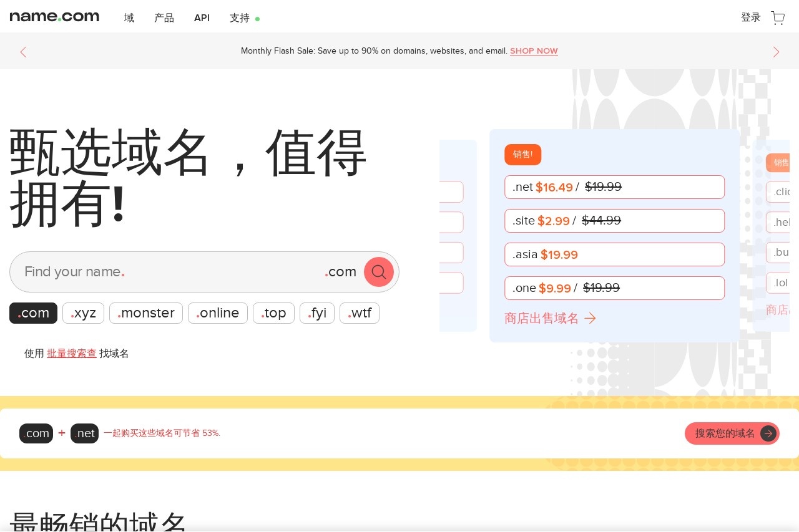Advance the banner with the right arrow
799x532 pixels.
[776, 52]
